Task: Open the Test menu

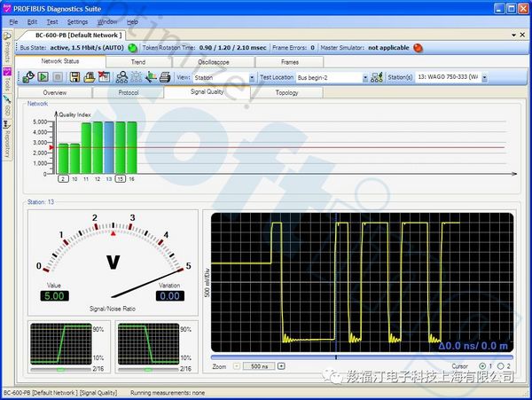Action: [52, 21]
